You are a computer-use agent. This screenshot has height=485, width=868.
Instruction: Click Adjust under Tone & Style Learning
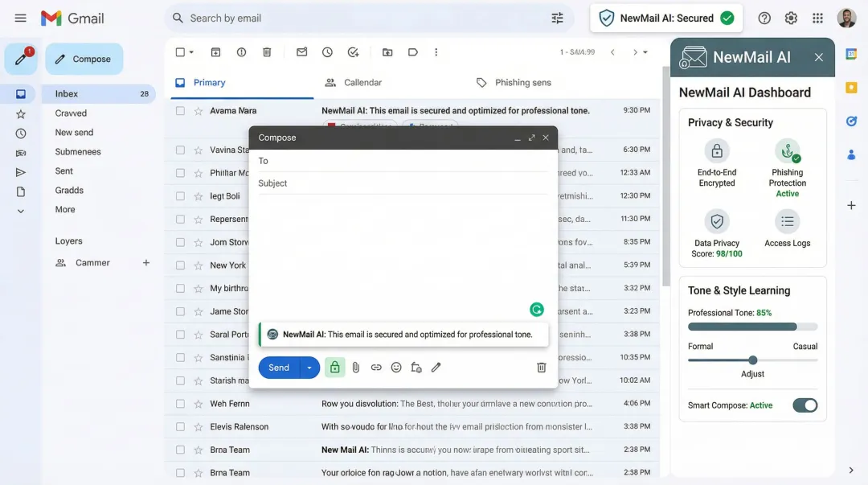[x=752, y=373]
